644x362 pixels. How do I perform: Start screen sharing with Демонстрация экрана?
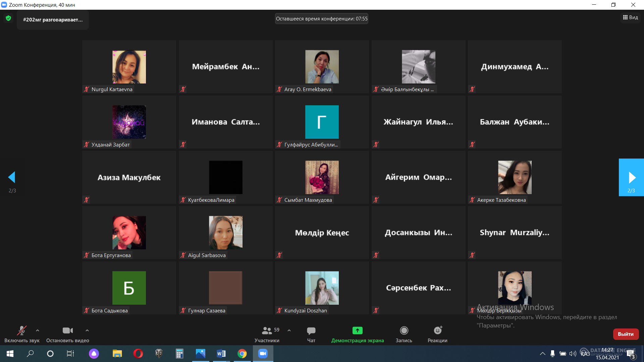357,331
